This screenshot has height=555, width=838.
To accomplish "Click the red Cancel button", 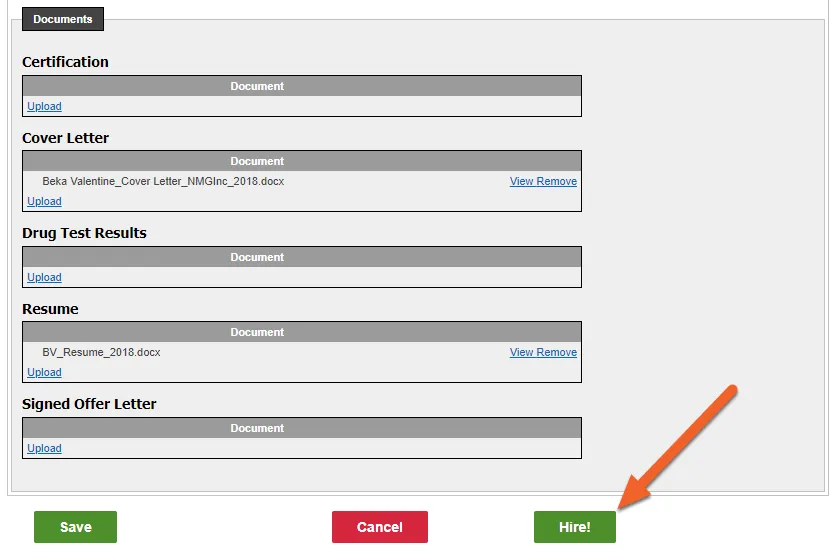I will tap(379, 527).
